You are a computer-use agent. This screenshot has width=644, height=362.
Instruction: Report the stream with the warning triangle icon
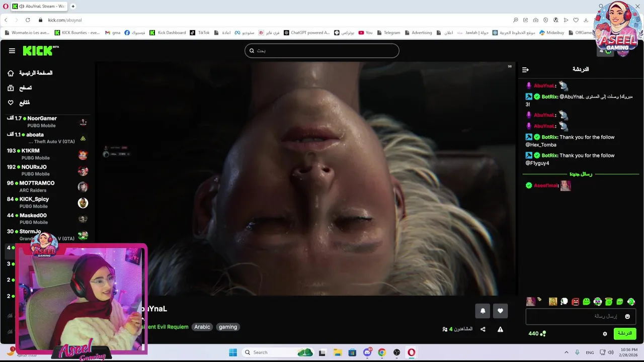coord(500,329)
